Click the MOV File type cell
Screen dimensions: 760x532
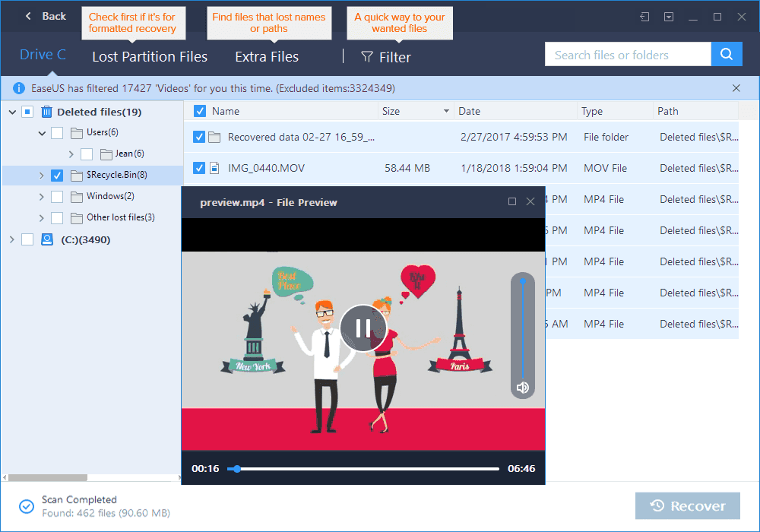pyautogui.click(x=606, y=168)
